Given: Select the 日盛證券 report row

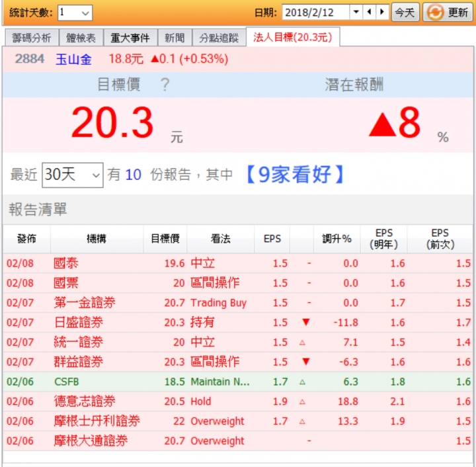Looking at the screenshot, I should (x=238, y=322).
